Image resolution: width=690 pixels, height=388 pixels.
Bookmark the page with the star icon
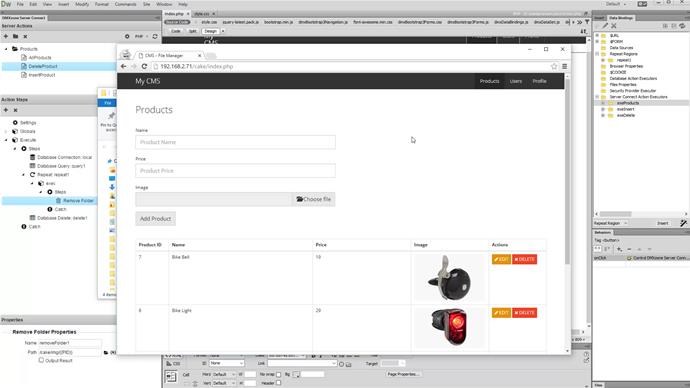click(554, 66)
